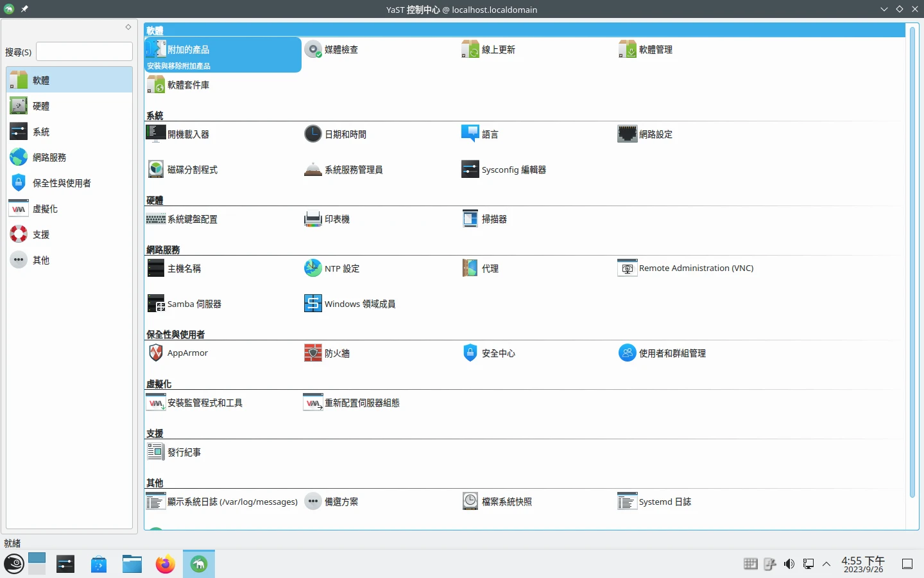Expand the system tray hidden icons arrow
Image resolution: width=924 pixels, height=578 pixels.
(826, 564)
